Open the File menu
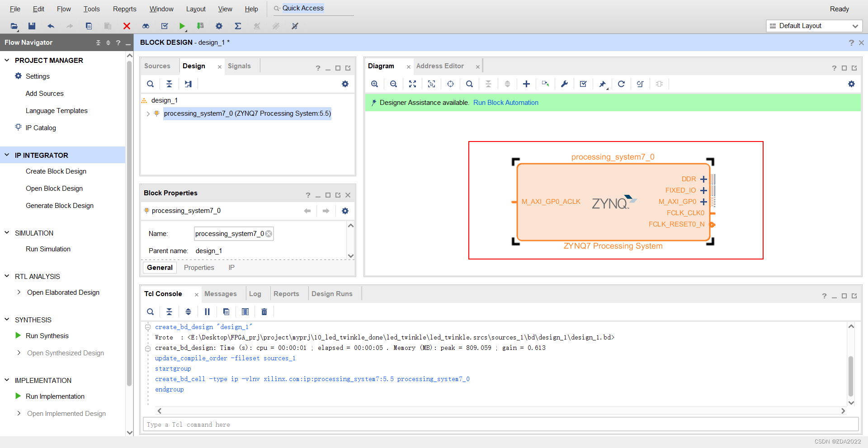 click(15, 9)
